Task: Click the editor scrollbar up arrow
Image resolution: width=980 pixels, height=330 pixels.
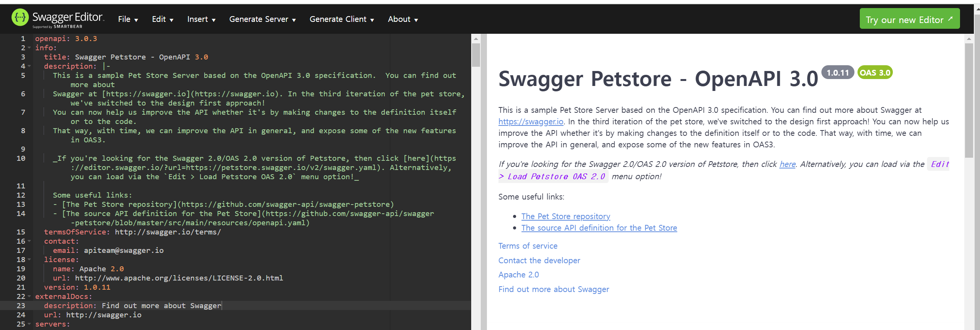Action: [x=476, y=39]
